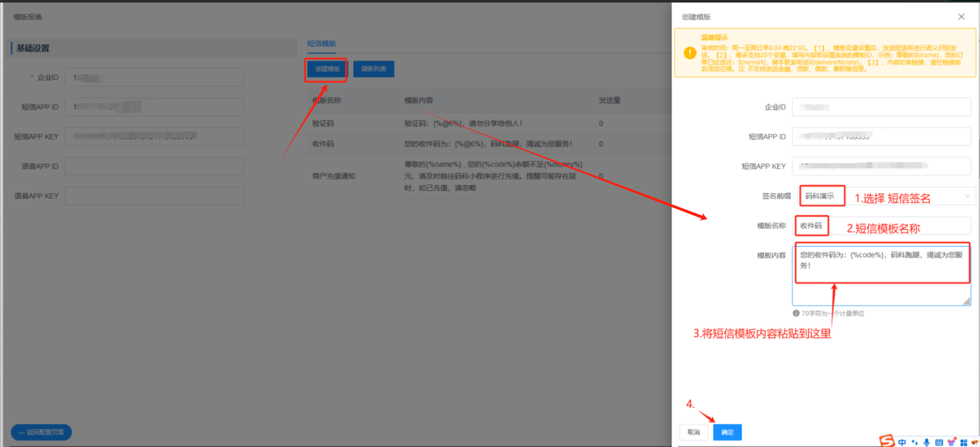Open the Sogou toolbox grid icon

[x=964, y=442]
